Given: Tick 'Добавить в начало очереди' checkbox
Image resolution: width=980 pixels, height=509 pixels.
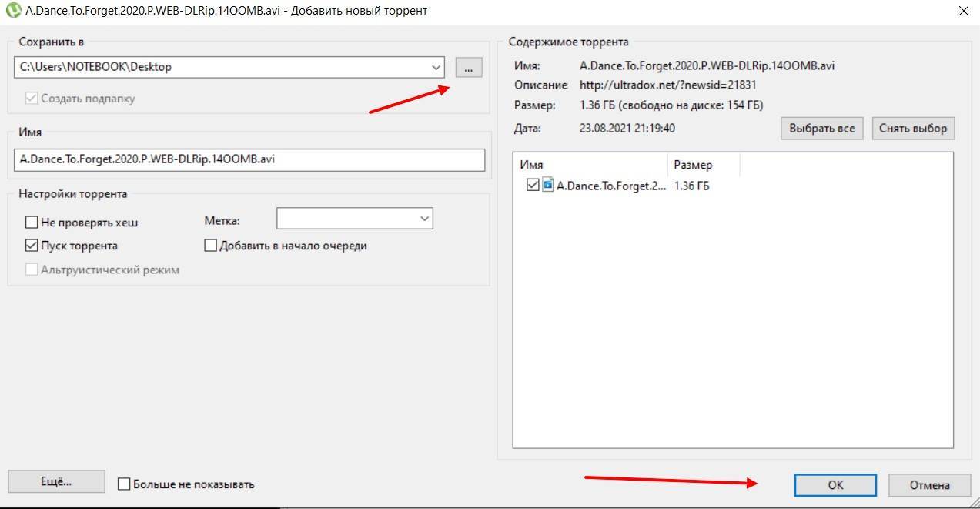Looking at the screenshot, I should coord(210,246).
